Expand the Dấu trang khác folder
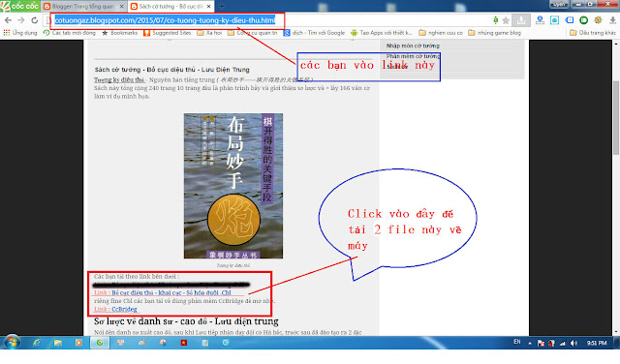 tap(593, 33)
